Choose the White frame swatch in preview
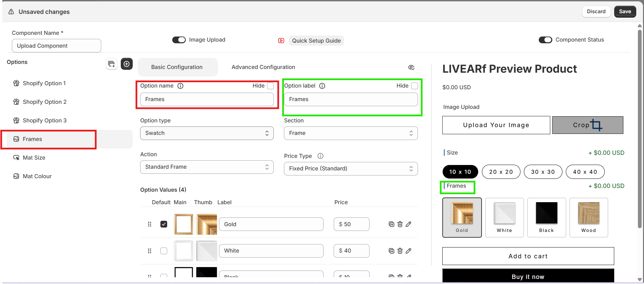This screenshot has height=284, width=644. [x=504, y=217]
